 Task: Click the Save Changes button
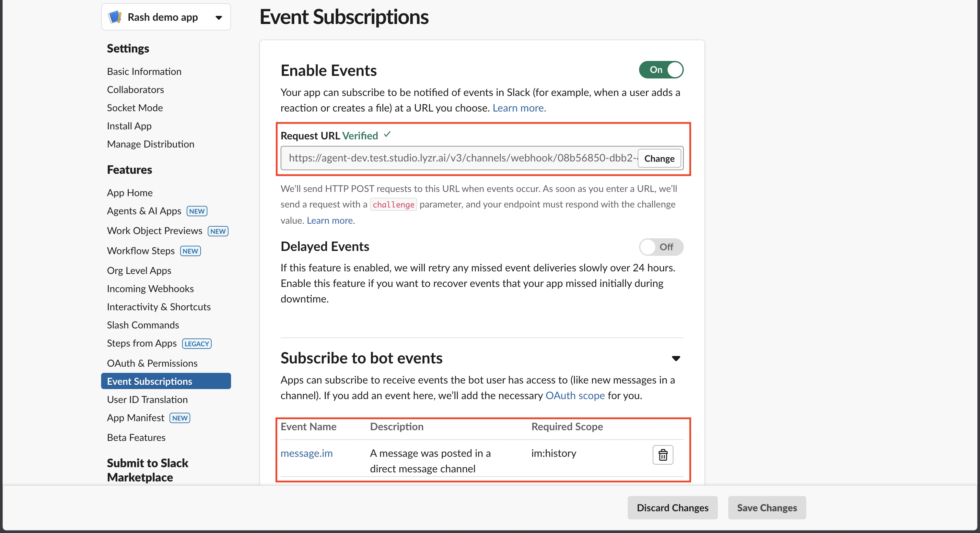[766, 507]
